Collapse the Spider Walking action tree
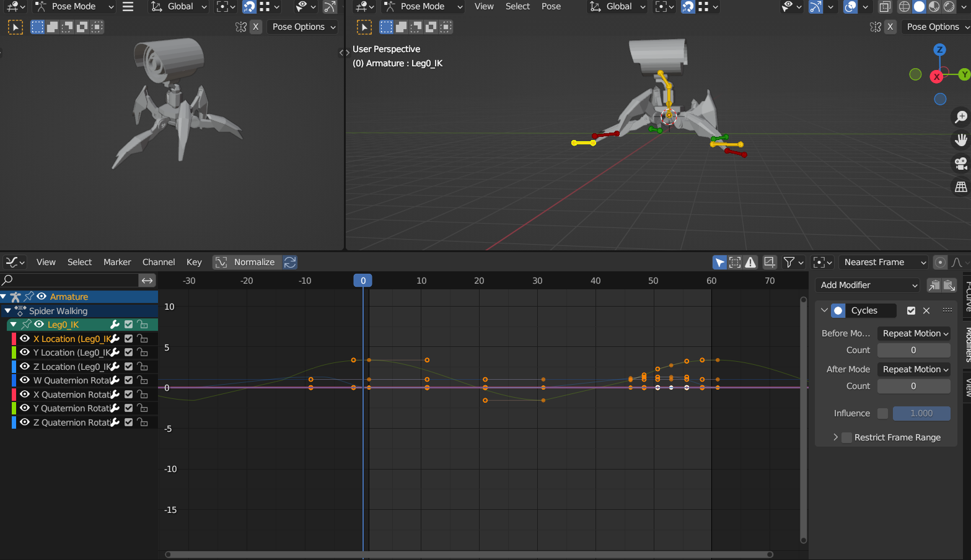This screenshot has width=971, height=560. pyautogui.click(x=7, y=311)
